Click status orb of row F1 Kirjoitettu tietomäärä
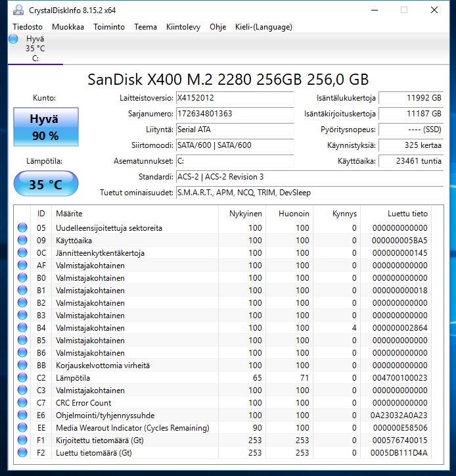 point(22,440)
